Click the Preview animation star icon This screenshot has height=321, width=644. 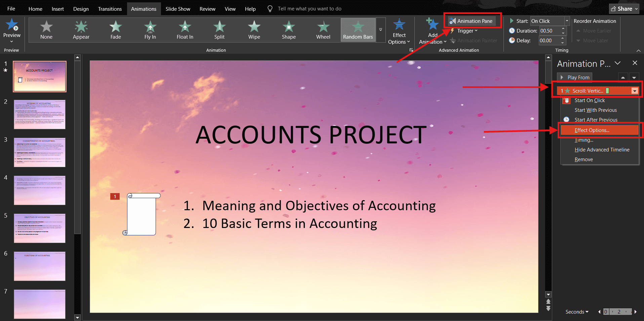[x=12, y=25]
